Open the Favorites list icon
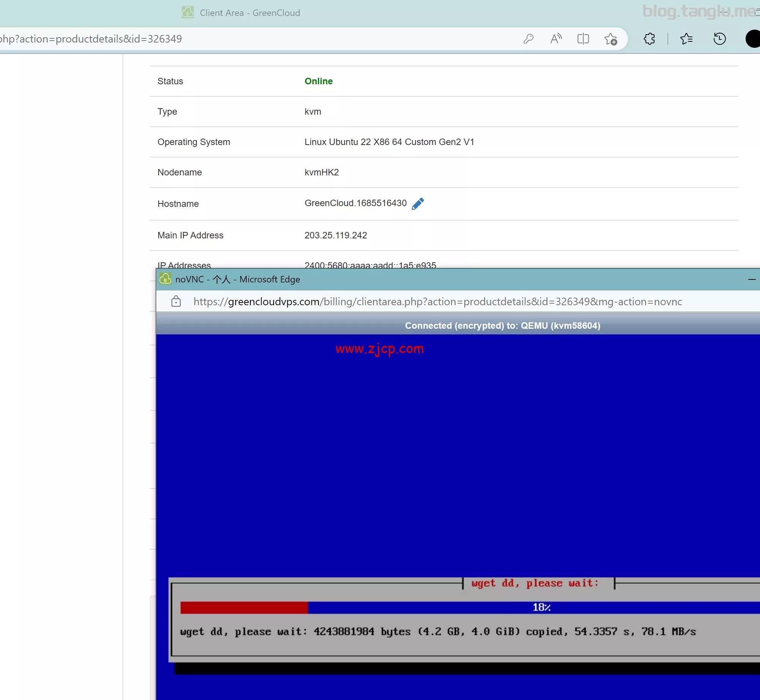The image size is (760, 700). 687,39
